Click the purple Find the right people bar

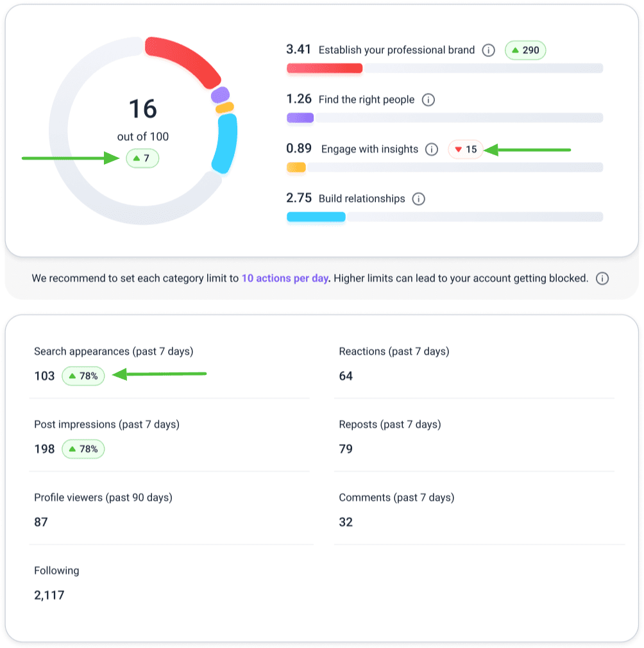click(300, 117)
